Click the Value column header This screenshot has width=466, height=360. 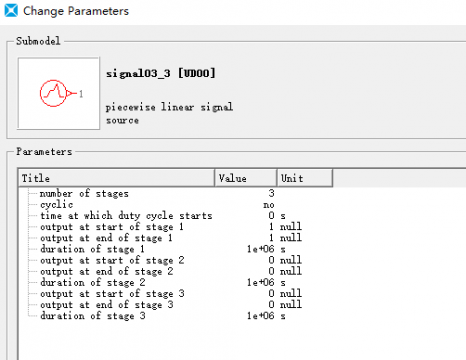(246, 178)
